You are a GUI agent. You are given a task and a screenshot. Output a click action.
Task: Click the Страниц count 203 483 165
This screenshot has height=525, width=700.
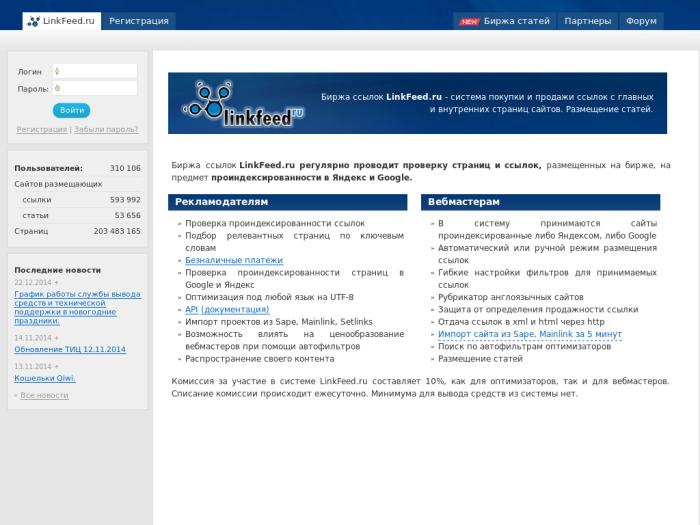click(117, 231)
